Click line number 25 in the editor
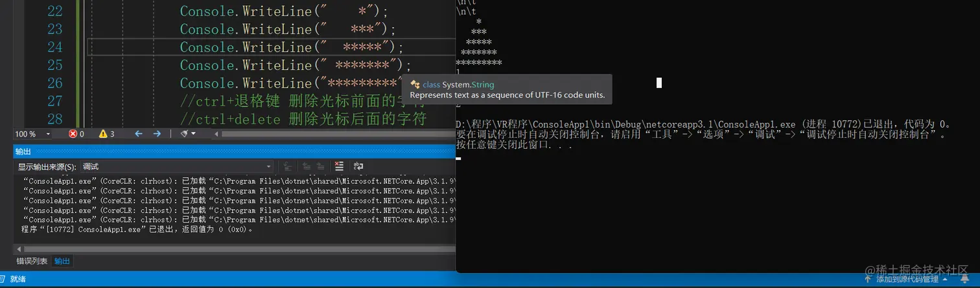 (x=55, y=65)
